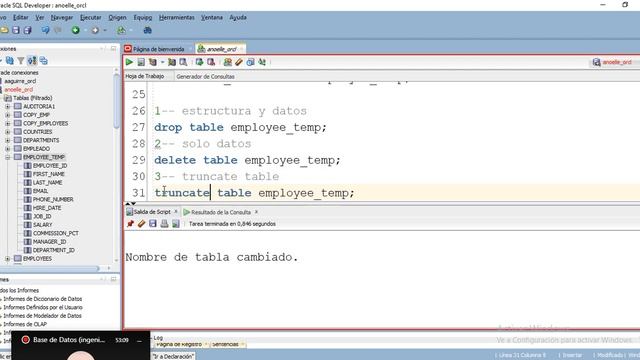This screenshot has height=360, width=640.
Task: Click the binoculars Find DB Object icon
Action: (x=147, y=30)
